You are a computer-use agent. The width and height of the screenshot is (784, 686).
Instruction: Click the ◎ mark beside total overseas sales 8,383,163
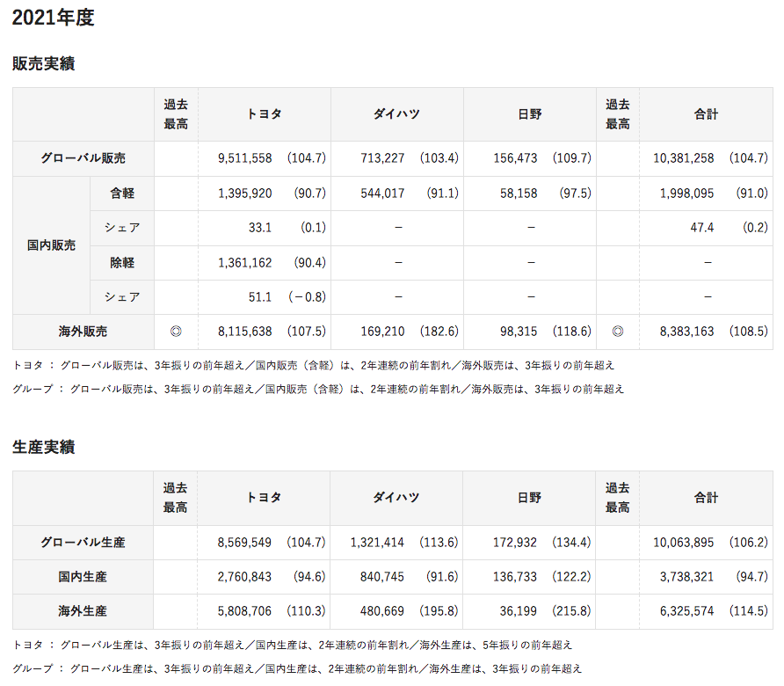[x=618, y=332]
